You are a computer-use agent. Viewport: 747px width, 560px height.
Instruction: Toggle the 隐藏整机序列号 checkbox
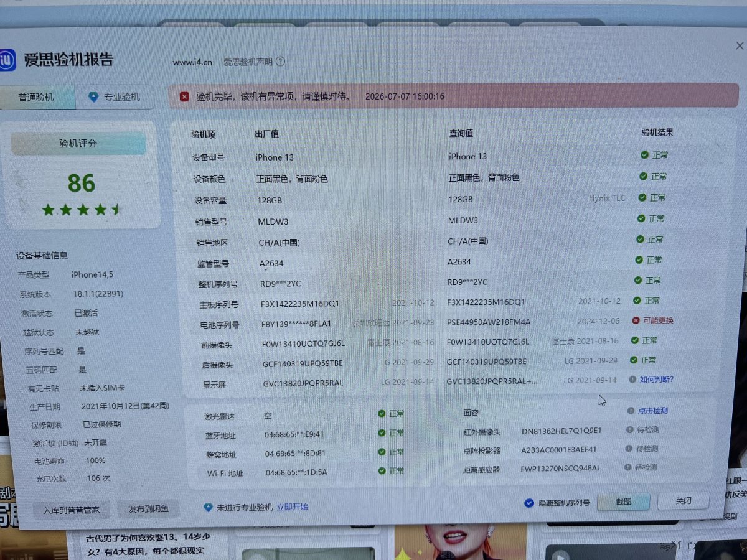[x=529, y=503]
